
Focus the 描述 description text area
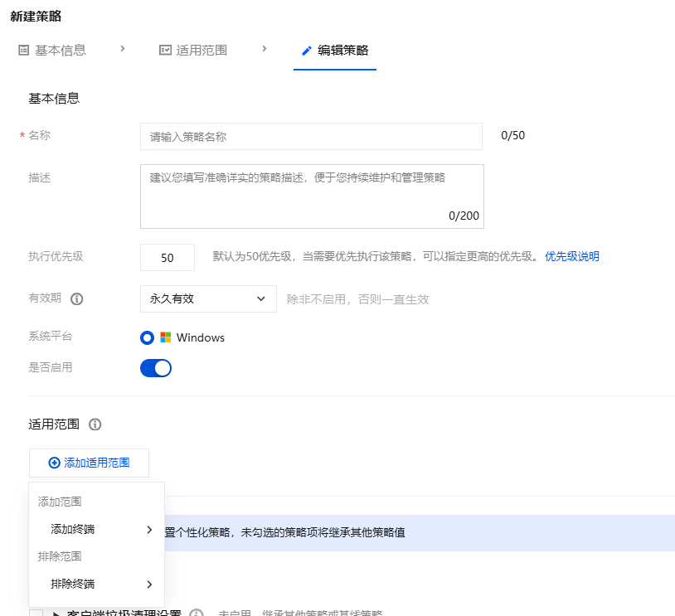point(312,196)
